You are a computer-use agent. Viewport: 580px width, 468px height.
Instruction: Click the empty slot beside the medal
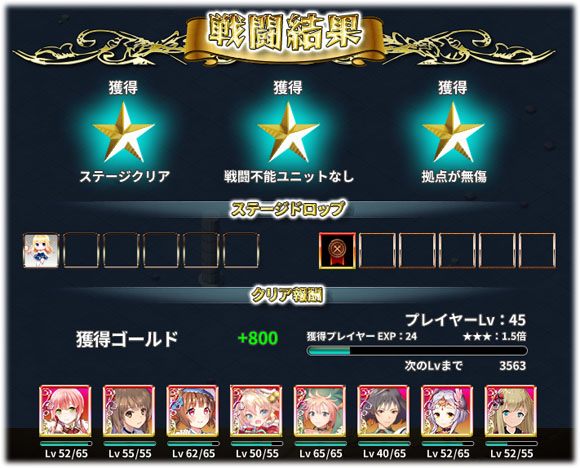(377, 250)
